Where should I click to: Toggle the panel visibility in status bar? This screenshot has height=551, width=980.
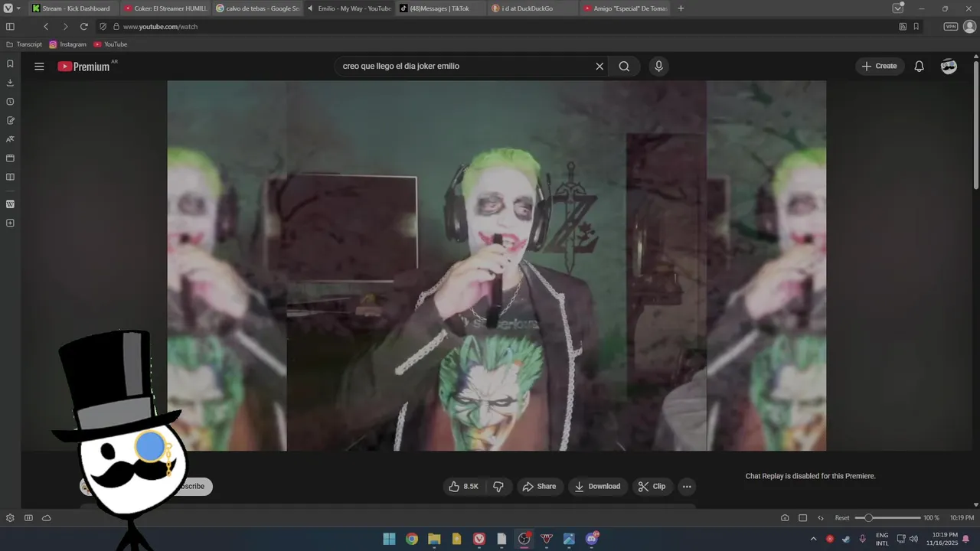tap(28, 518)
